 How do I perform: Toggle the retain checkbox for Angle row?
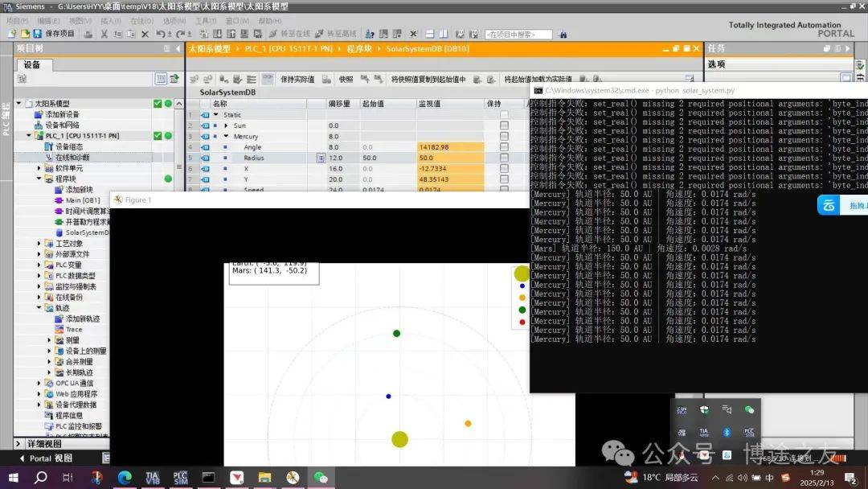[505, 147]
